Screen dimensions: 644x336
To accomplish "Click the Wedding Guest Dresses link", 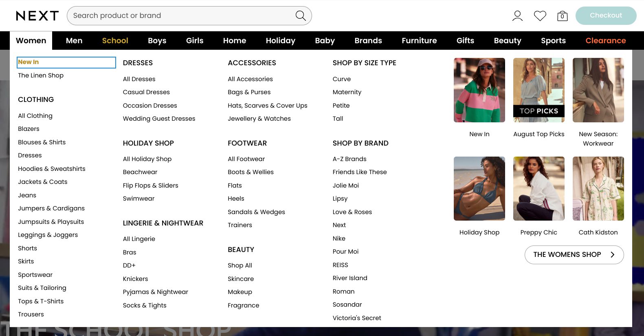I will click(159, 119).
